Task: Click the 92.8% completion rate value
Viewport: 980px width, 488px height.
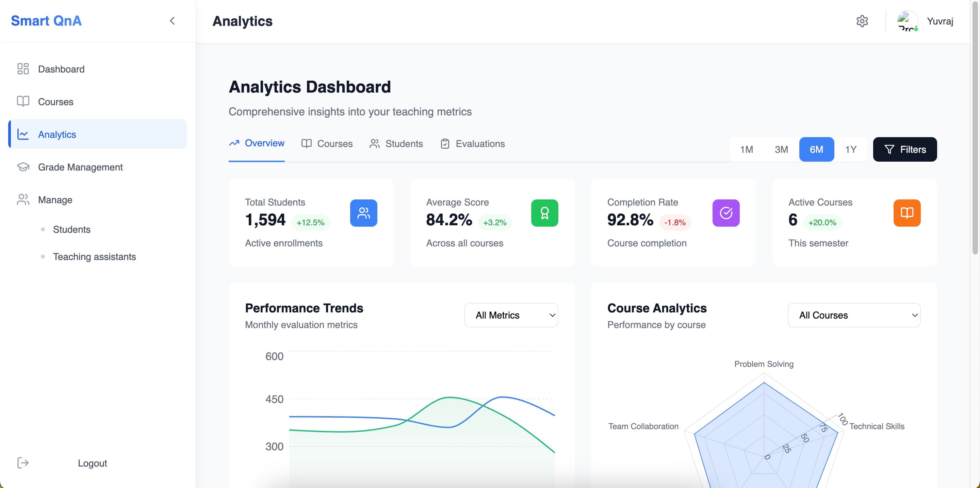Action: (631, 219)
